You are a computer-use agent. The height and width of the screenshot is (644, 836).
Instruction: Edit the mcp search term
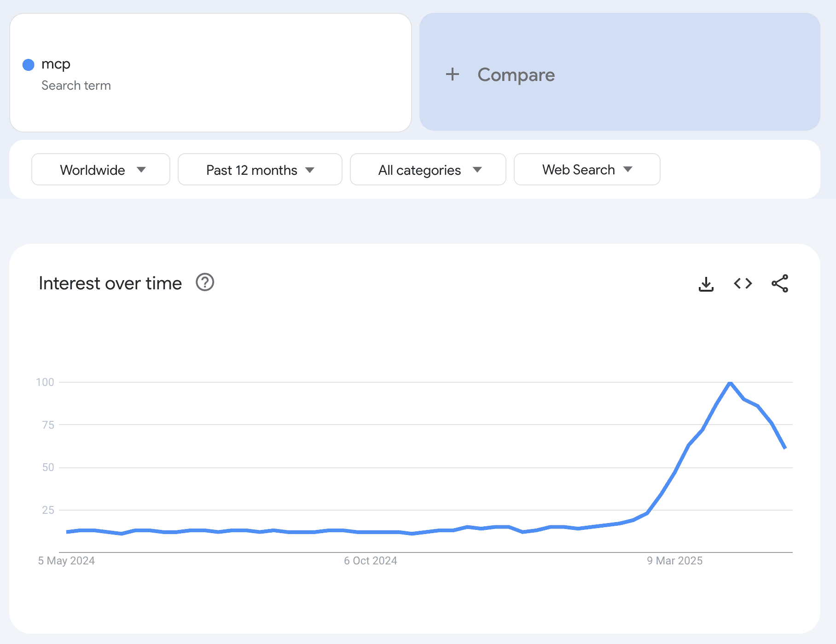[x=56, y=64]
